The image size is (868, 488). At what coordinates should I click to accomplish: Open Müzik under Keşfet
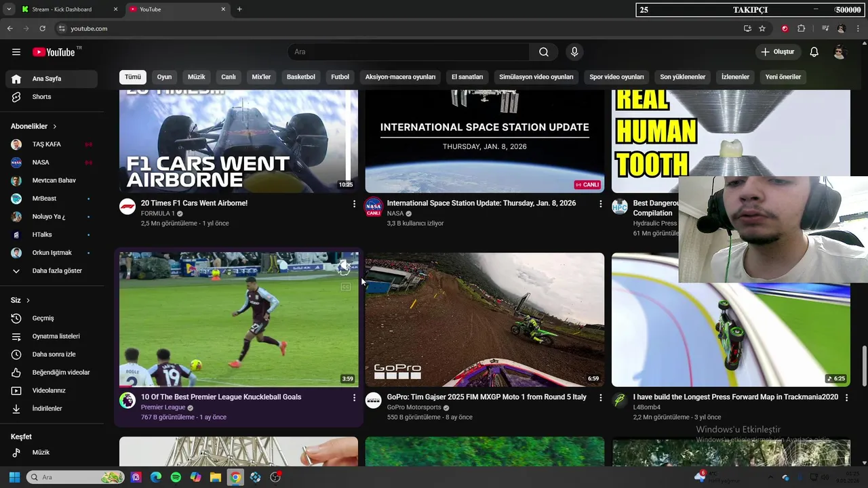tap(51, 452)
